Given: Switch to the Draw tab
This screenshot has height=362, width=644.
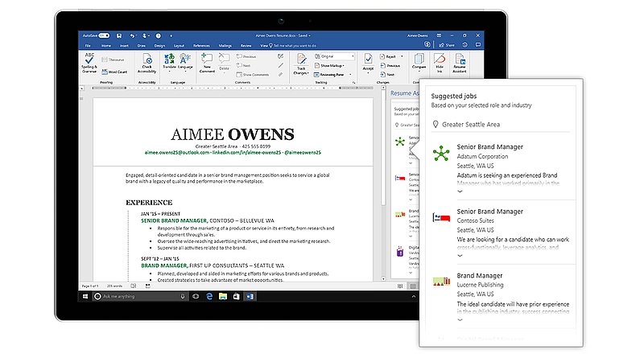Looking at the screenshot, I should (x=142, y=46).
